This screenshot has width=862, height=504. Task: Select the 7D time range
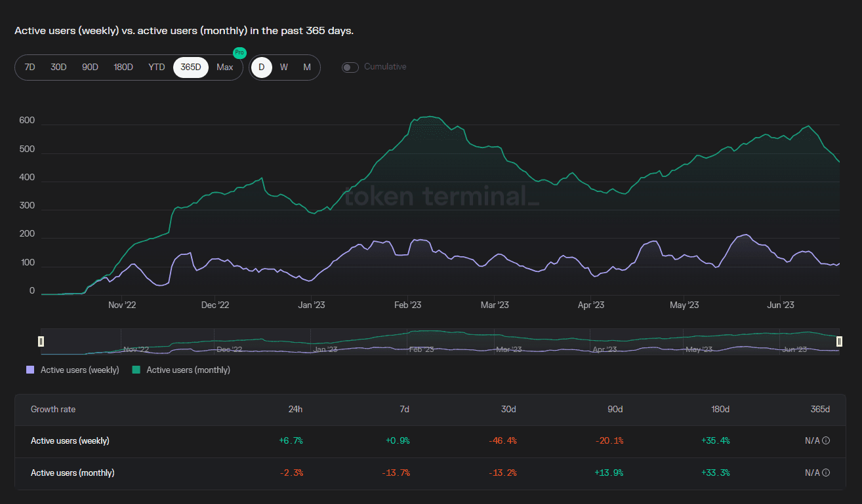coord(30,68)
